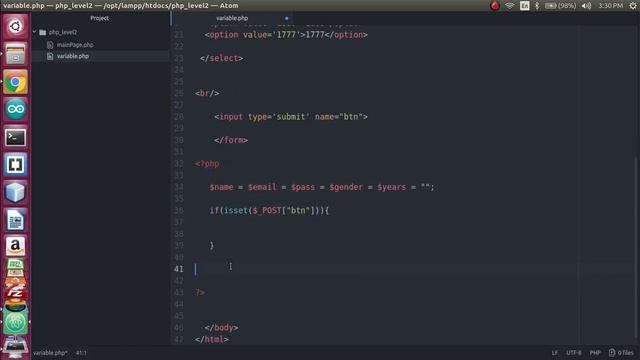The height and width of the screenshot is (360, 640).
Task: Open the PHP grammar selector
Action: coord(595,353)
